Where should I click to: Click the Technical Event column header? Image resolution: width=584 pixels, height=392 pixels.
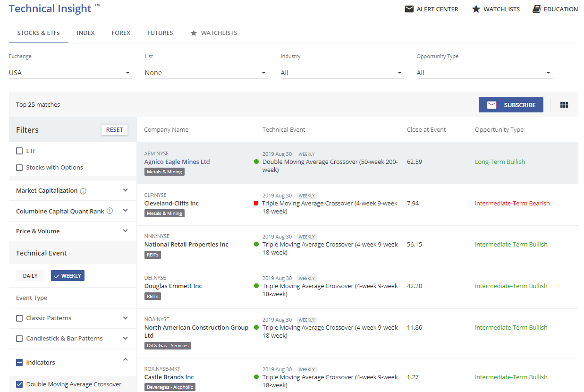point(284,130)
